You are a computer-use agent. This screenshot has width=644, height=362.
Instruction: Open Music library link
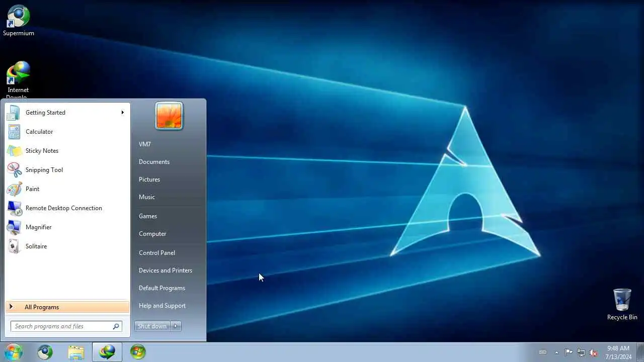click(x=147, y=197)
